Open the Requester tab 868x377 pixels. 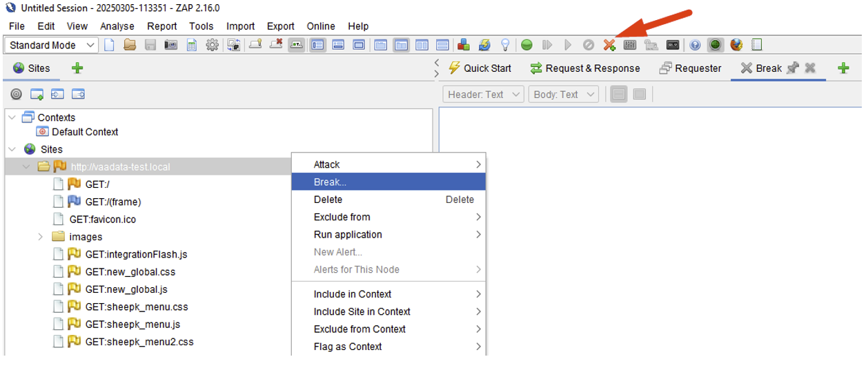click(691, 68)
